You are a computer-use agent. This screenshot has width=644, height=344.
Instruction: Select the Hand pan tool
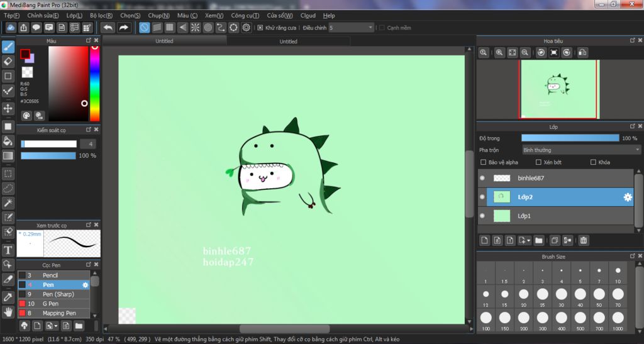coord(8,312)
